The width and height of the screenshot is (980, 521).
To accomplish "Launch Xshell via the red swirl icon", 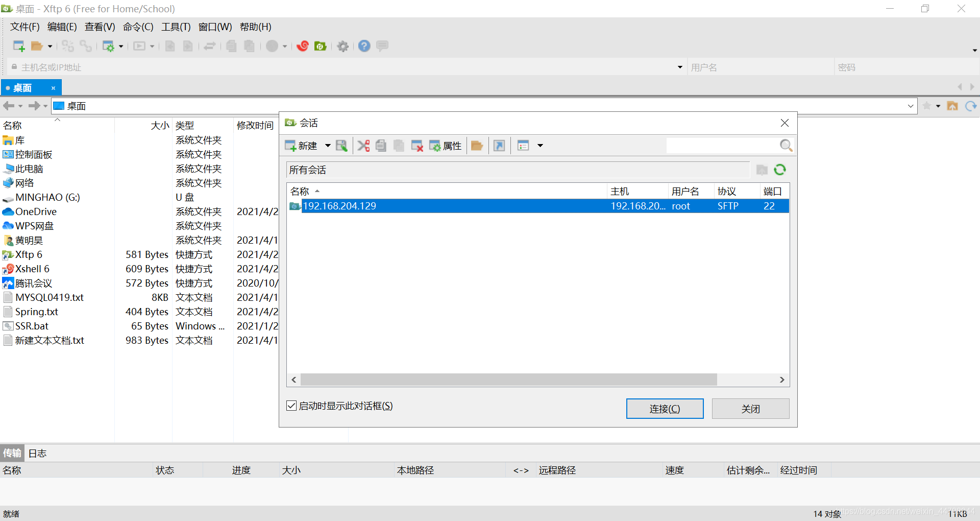I will [303, 46].
